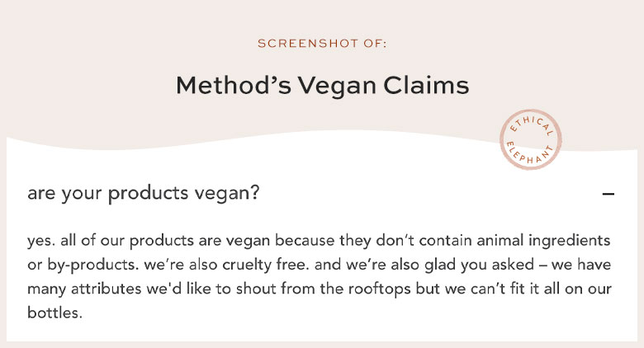This screenshot has width=644, height=348.
Task: Click the word 'Method's' in the title
Action: pyautogui.click(x=234, y=86)
